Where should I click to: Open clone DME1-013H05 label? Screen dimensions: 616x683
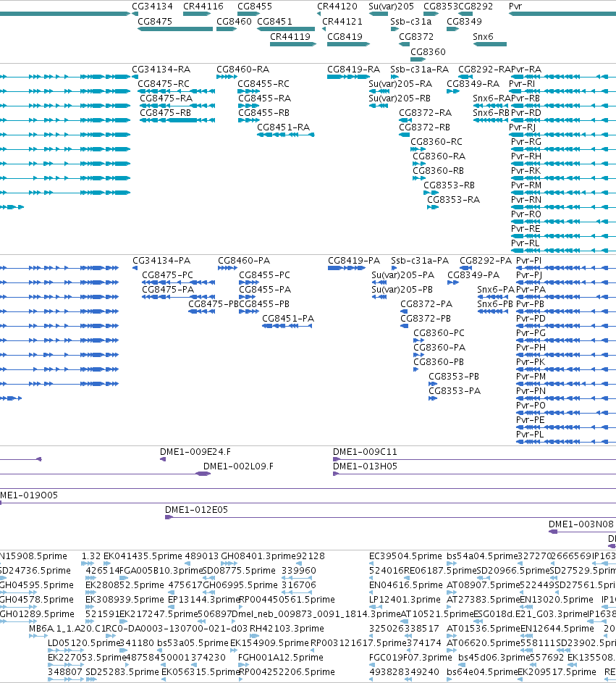366,466
